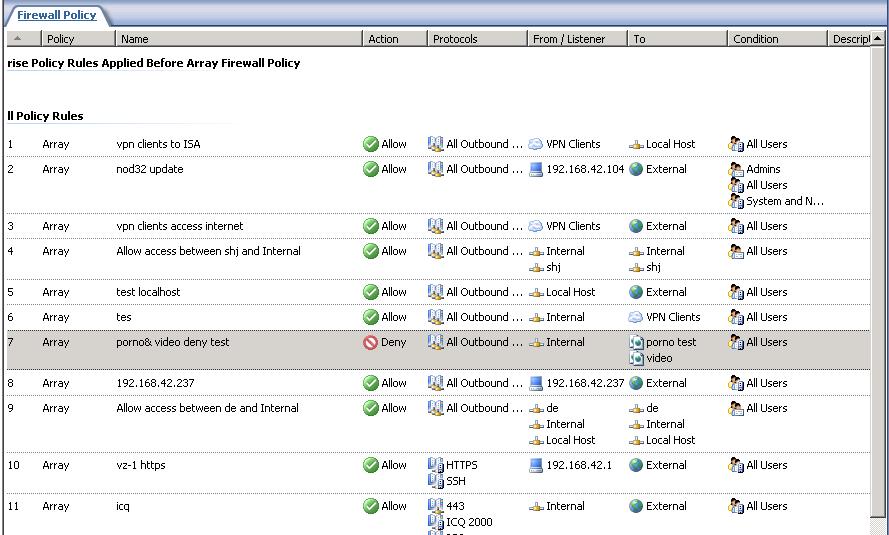Viewport: 889px width, 535px height.
Task: Click VPN Clients cloud icon in rule 1
Action: coord(536,144)
